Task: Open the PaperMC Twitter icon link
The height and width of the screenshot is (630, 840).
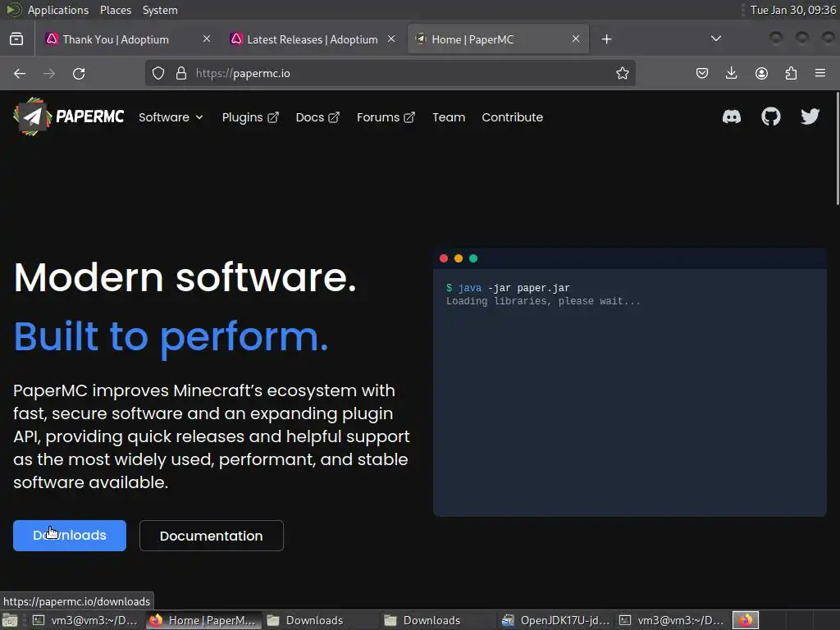Action: coord(810,116)
